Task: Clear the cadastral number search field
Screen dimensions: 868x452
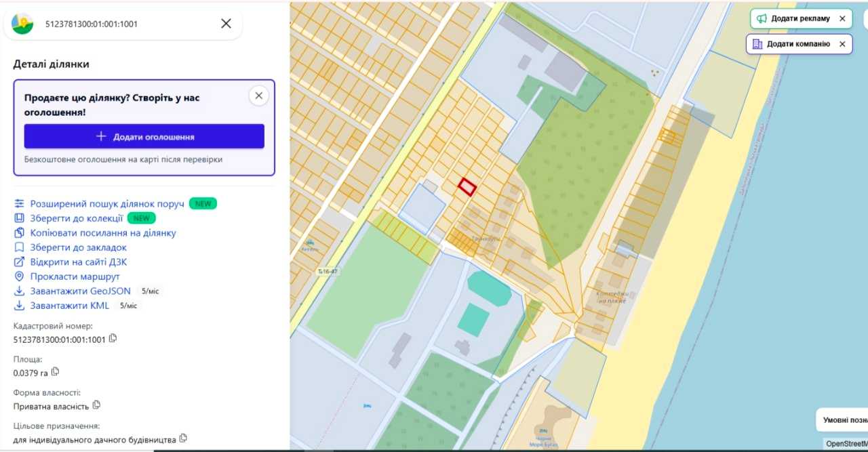Action: [226, 24]
